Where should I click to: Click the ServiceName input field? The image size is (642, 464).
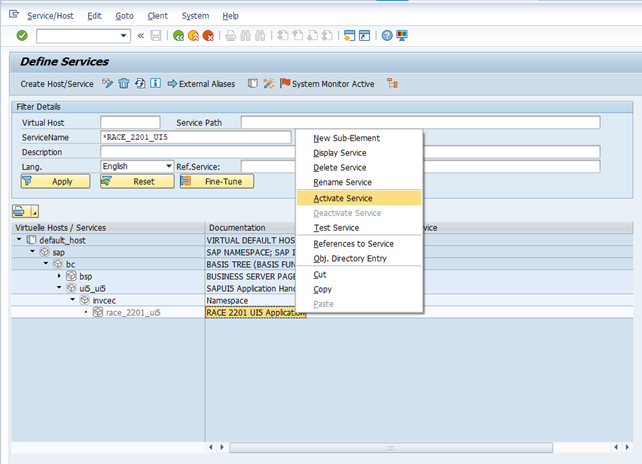tap(195, 137)
